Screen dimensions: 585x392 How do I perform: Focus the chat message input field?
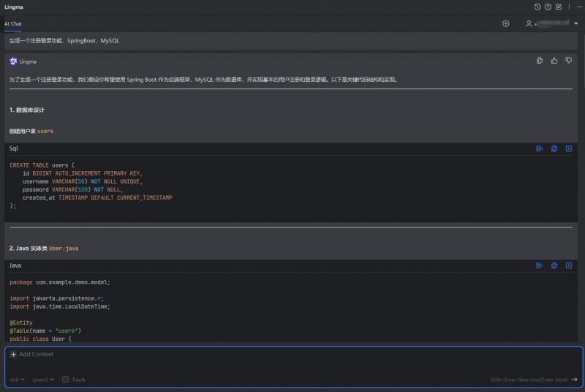292,364
